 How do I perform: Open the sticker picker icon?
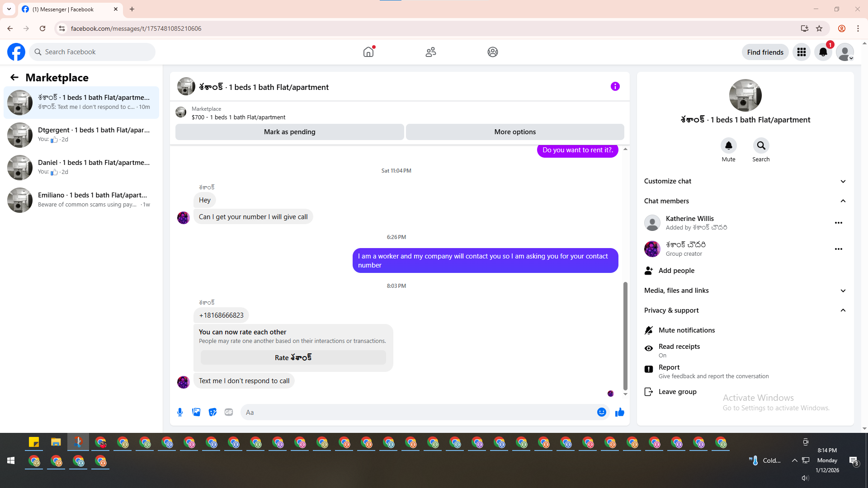click(212, 412)
